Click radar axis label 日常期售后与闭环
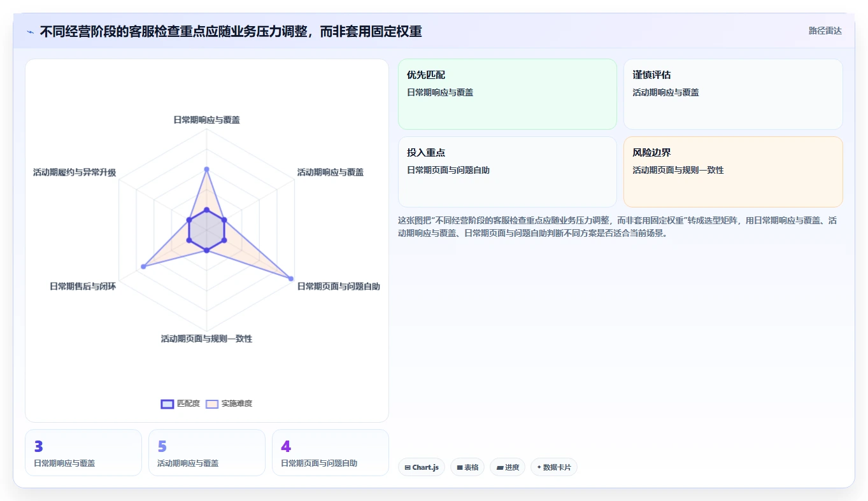 click(83, 286)
